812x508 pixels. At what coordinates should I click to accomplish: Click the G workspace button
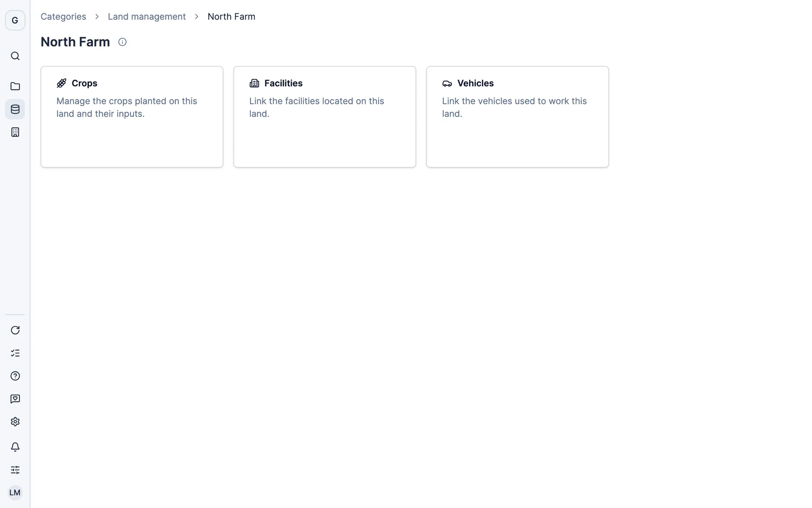tap(15, 20)
